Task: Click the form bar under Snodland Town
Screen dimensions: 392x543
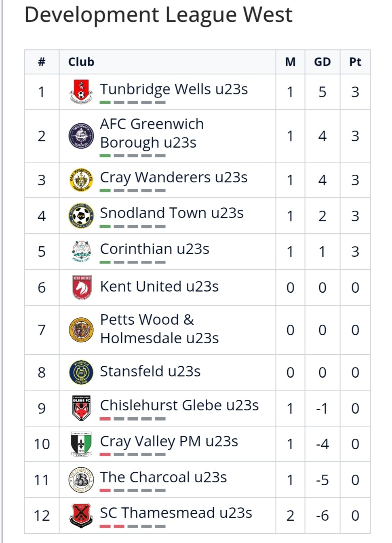Action: click(133, 226)
